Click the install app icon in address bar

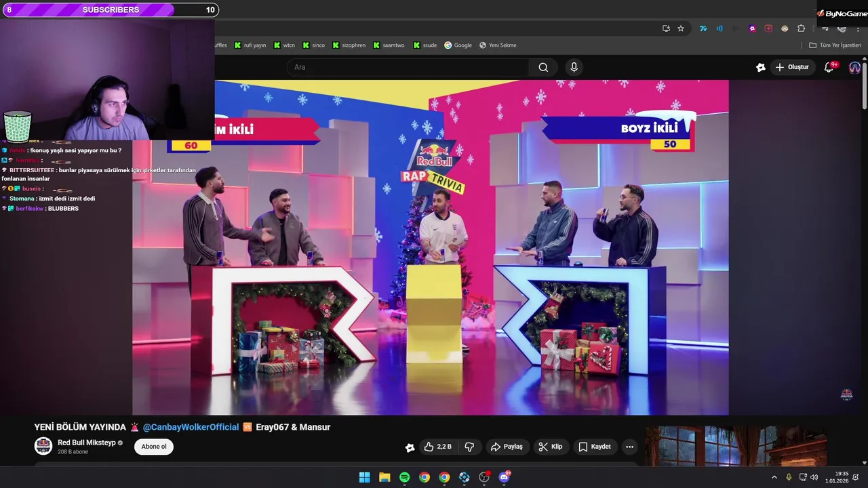[666, 28]
